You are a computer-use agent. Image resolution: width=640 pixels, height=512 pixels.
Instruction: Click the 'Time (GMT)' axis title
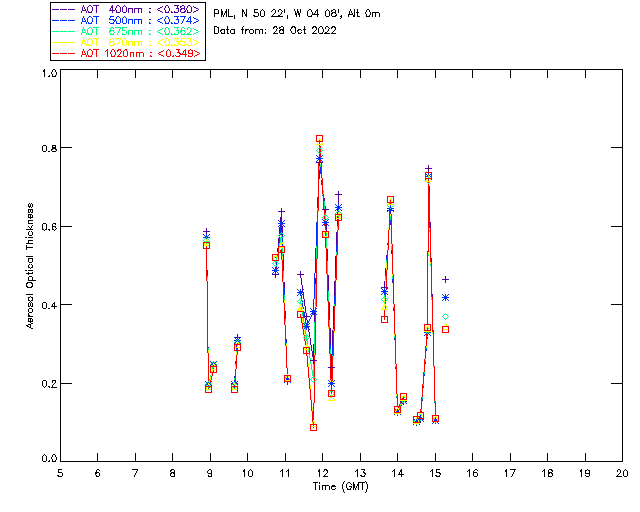[x=340, y=487]
